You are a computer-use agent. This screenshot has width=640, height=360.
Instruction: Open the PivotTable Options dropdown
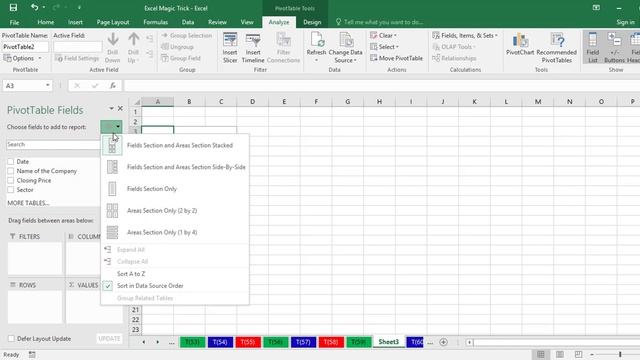click(x=22, y=58)
